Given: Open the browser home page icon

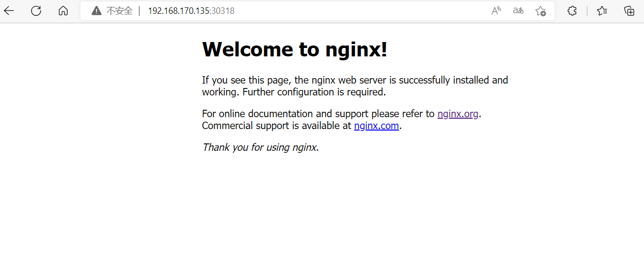Looking at the screenshot, I should pos(63,11).
